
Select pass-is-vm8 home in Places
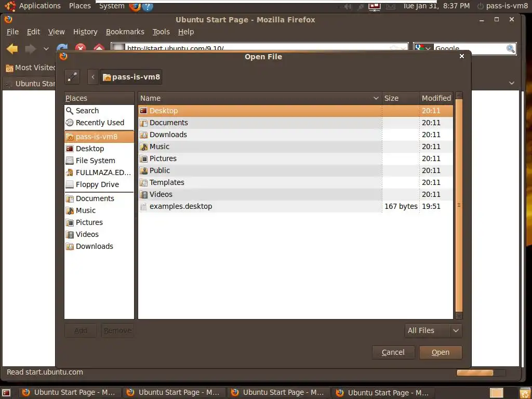tap(99, 137)
